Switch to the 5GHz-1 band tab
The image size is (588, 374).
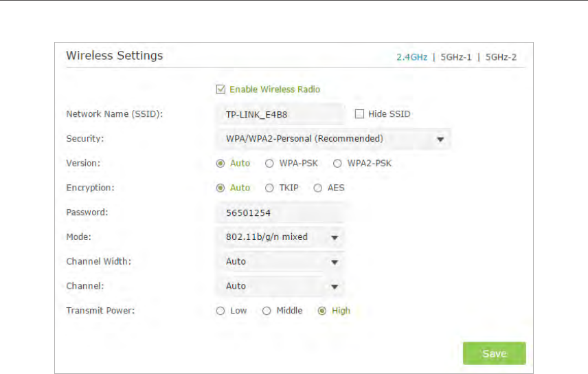tap(455, 57)
